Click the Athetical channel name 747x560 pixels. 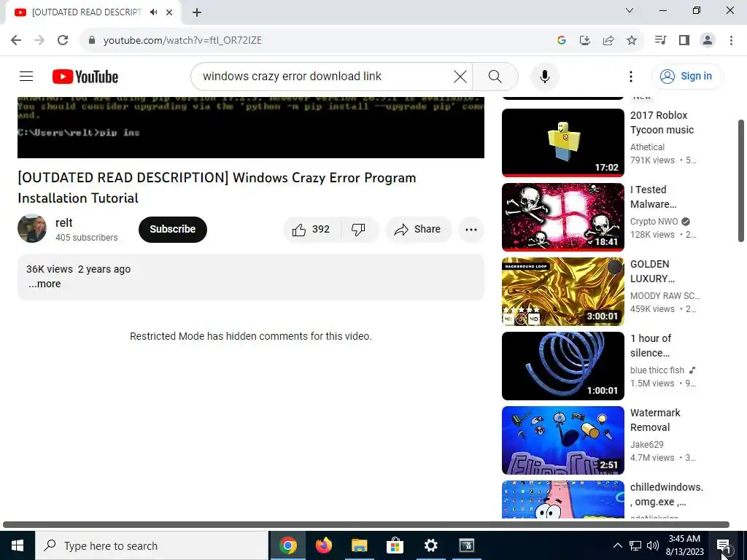click(x=647, y=147)
